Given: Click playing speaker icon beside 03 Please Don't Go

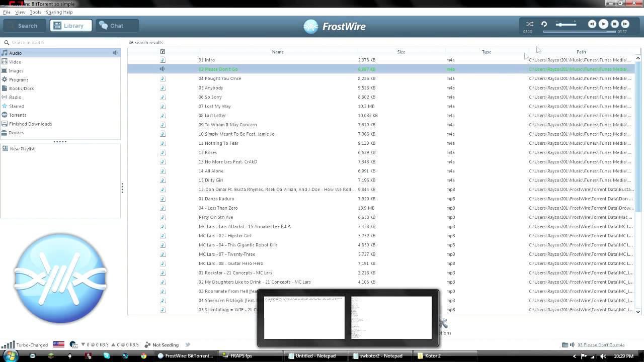Looking at the screenshot, I should click(163, 69).
